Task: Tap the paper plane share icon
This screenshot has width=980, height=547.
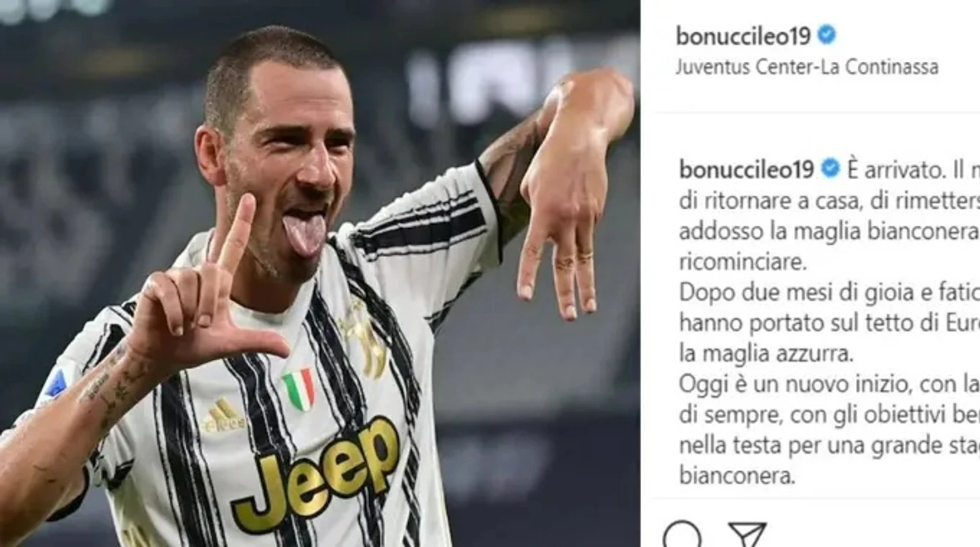Action: (747, 534)
